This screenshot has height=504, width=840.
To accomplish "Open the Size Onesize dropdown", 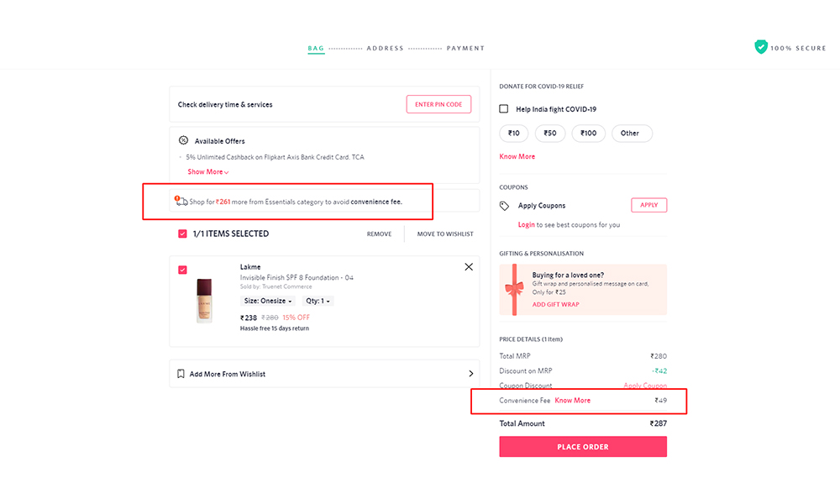I will 268,301.
